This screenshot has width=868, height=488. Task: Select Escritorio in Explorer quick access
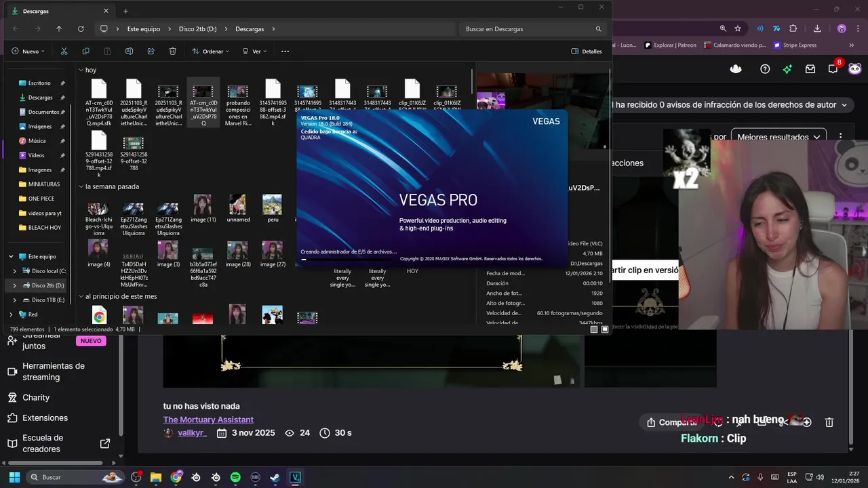point(39,83)
